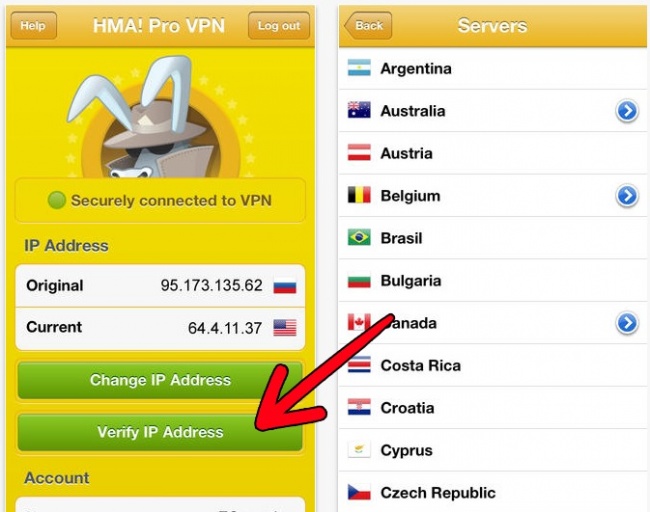650x512 pixels.
Task: Select Costa Rica from the servers list
Action: pyautogui.click(x=493, y=365)
